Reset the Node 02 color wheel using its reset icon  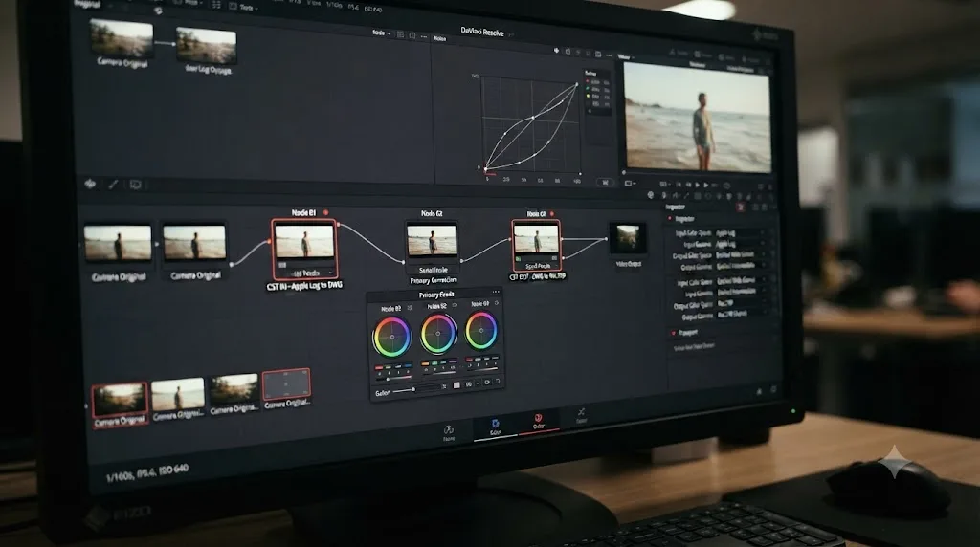[454, 306]
